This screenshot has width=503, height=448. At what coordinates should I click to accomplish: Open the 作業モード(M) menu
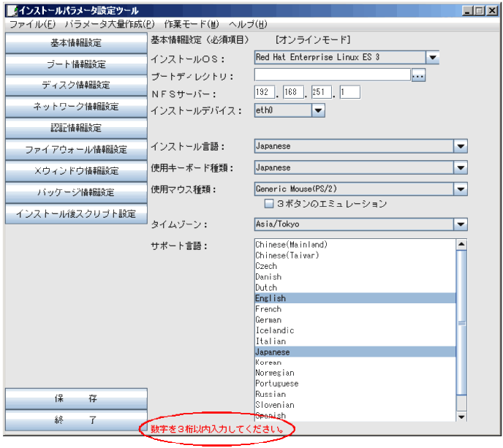(192, 24)
